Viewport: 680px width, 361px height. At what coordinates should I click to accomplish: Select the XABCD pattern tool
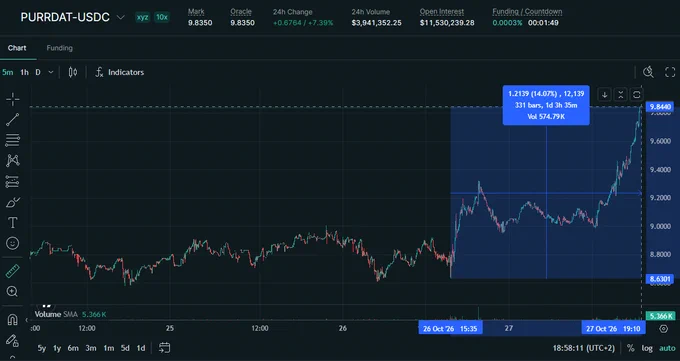point(13,161)
